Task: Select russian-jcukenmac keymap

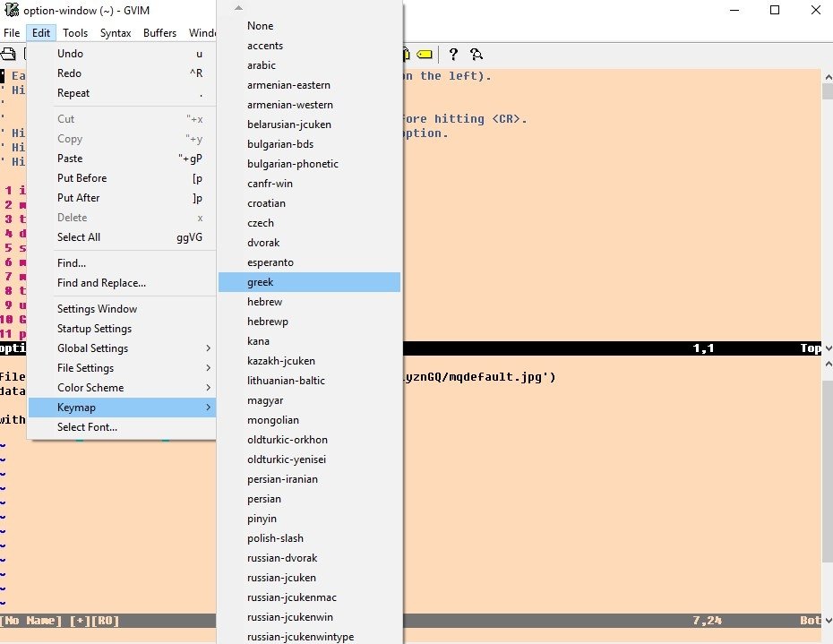Action: point(309,597)
